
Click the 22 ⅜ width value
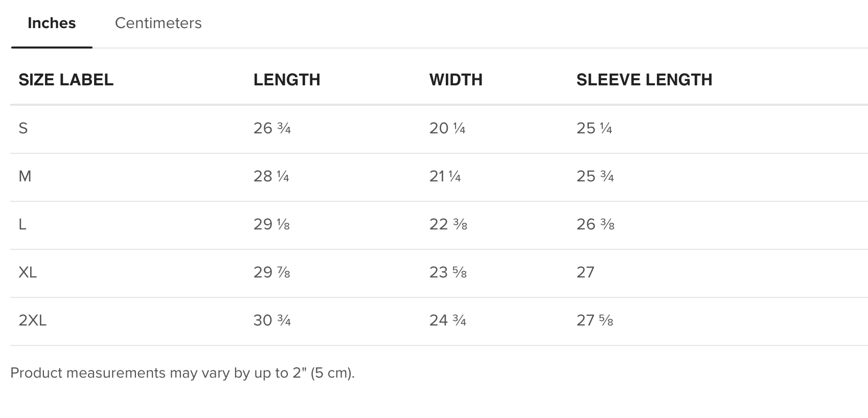pyautogui.click(x=448, y=224)
